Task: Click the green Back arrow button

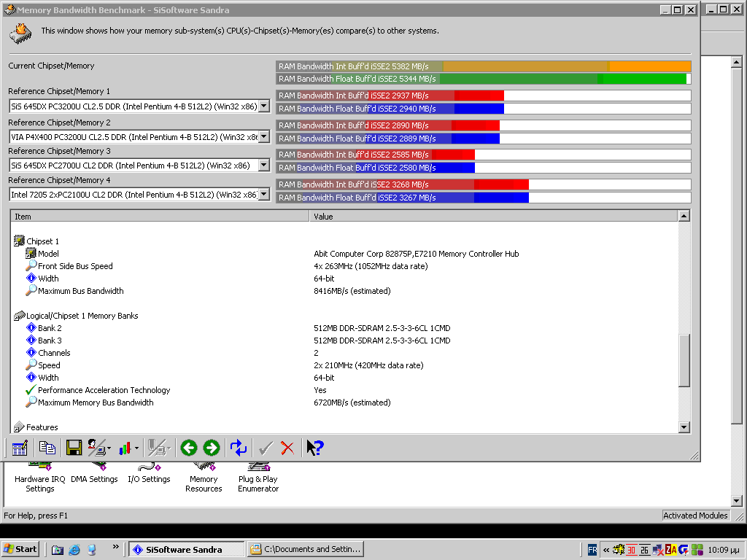Action: click(x=189, y=448)
